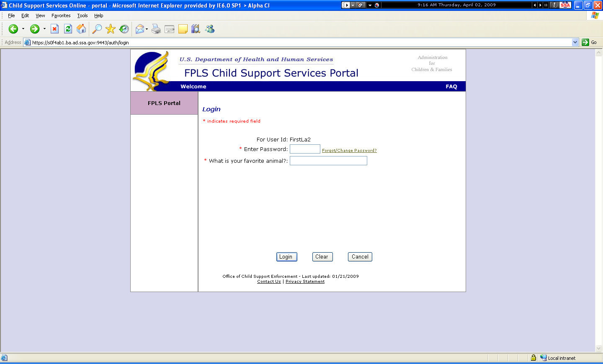Go back using the green Back arrow
The height and width of the screenshot is (364, 603).
point(13,29)
